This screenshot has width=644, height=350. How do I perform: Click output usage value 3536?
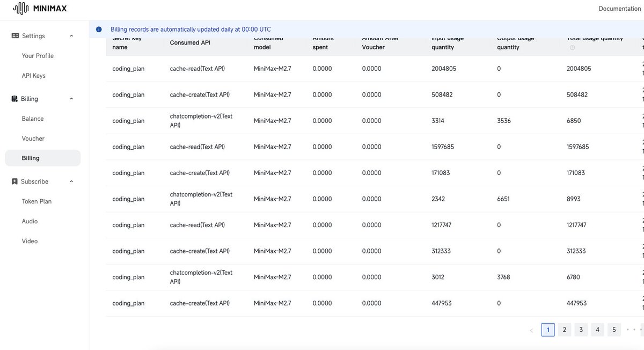point(504,121)
